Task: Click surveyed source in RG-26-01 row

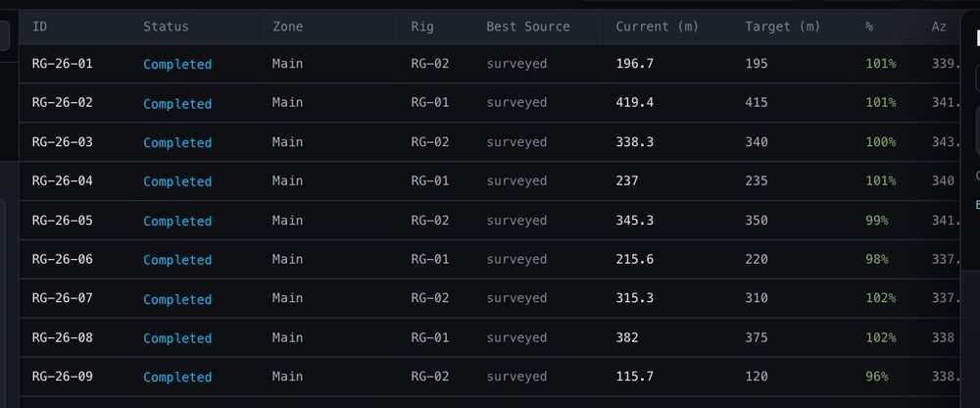Action: (x=516, y=64)
